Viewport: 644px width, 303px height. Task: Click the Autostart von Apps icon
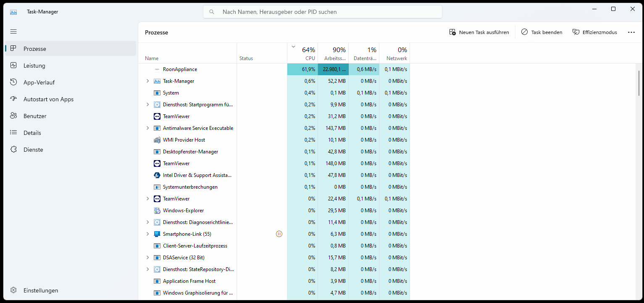(13, 99)
